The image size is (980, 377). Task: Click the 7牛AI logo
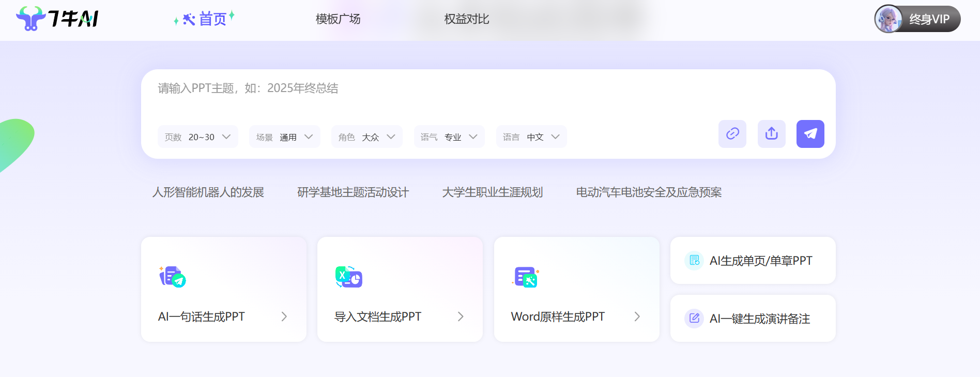(x=57, y=19)
